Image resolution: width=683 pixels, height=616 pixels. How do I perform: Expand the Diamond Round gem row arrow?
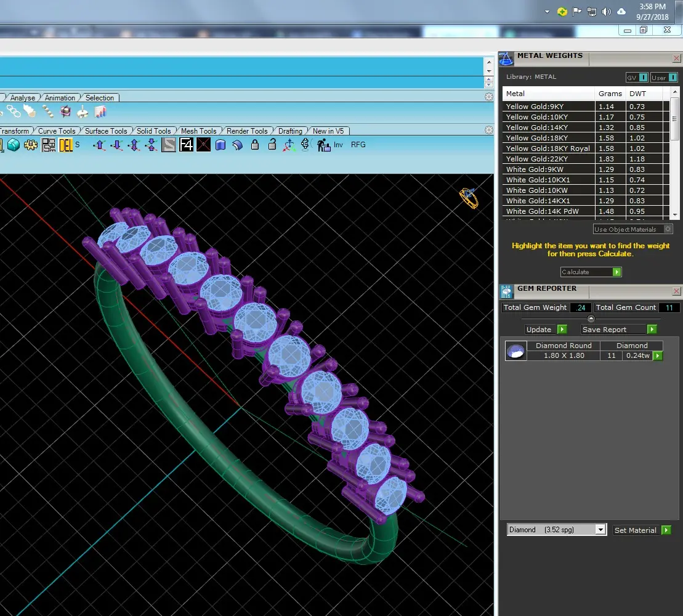click(658, 356)
